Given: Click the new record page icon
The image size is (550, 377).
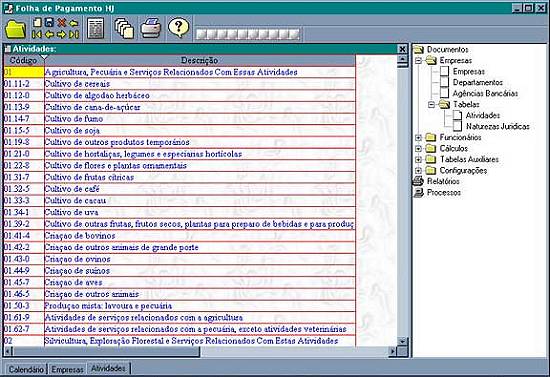Looking at the screenshot, I should 37,23.
